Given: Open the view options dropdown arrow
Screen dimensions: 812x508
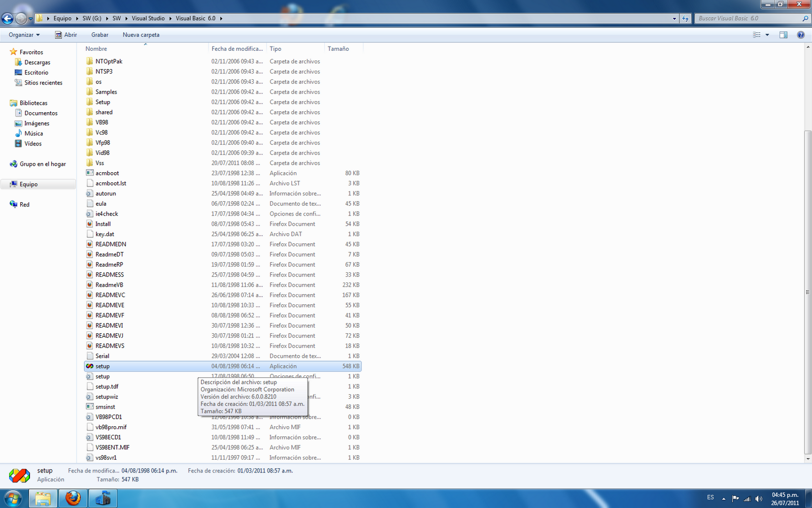Looking at the screenshot, I should point(767,35).
